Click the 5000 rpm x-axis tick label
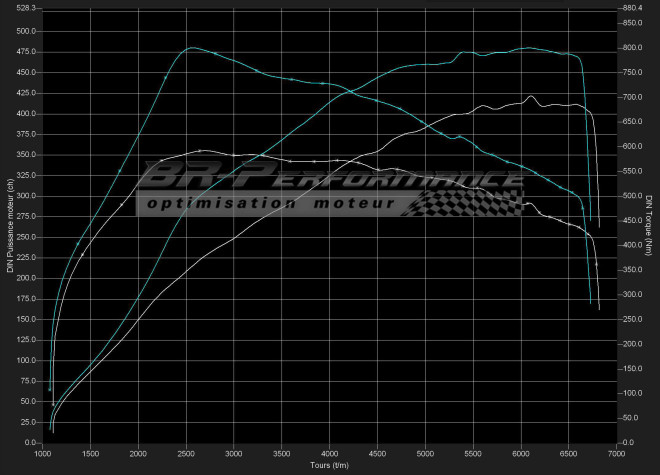Image resolution: width=660 pixels, height=475 pixels. (426, 453)
